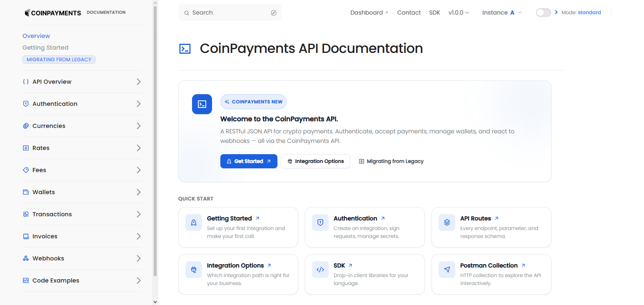This screenshot has height=305, width=644.
Task: Toggle the Mode standard switch
Action: tap(544, 12)
